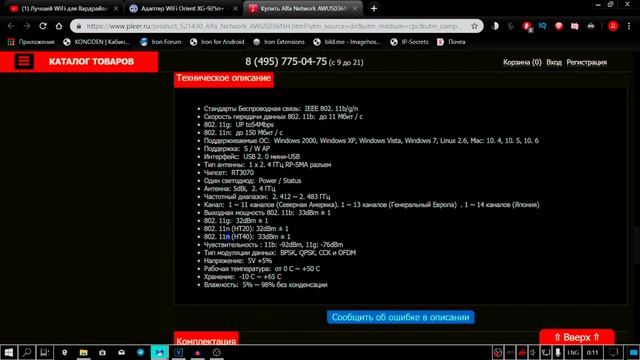Click the Вход login link
The image size is (640, 360).
(554, 62)
